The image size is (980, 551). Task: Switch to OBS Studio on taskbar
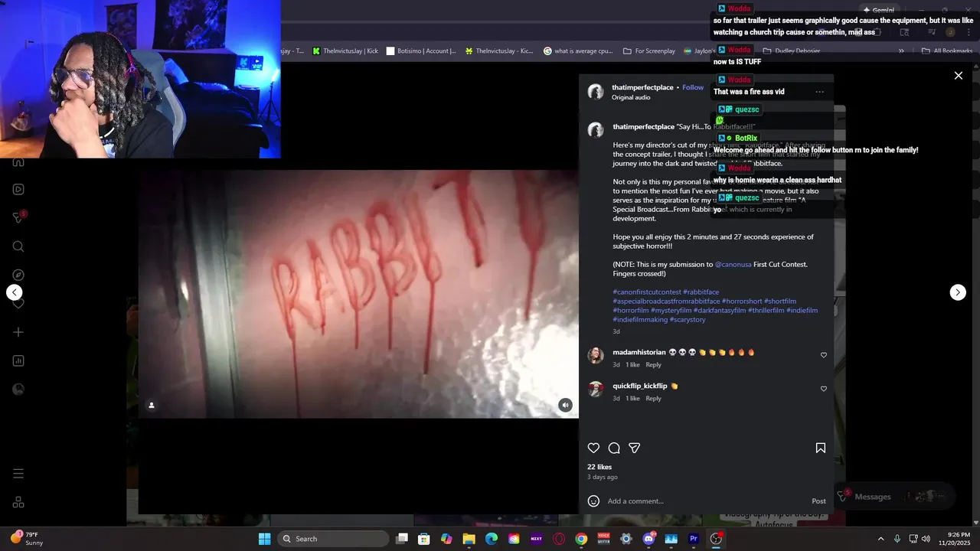pyautogui.click(x=716, y=539)
